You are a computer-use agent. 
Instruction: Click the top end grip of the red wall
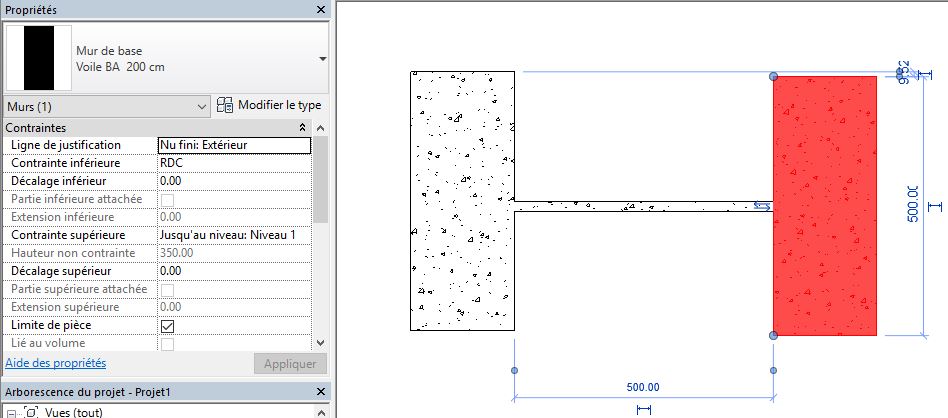(772, 76)
